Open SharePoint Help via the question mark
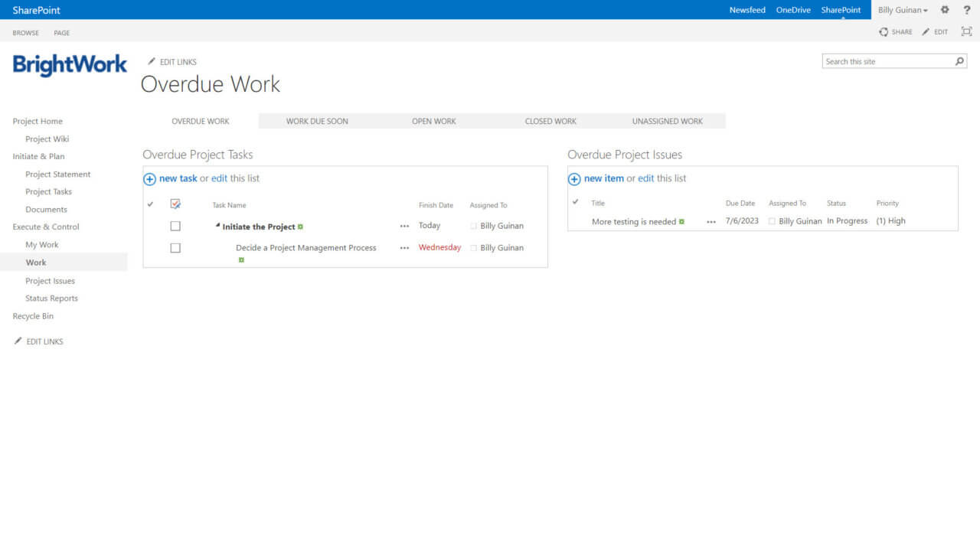This screenshot has height=551, width=980. tap(966, 9)
